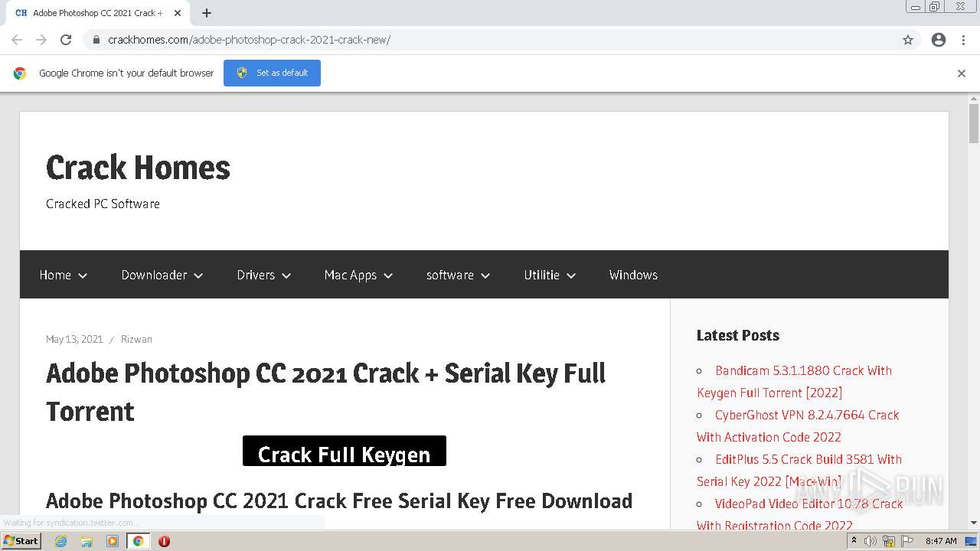Click scrollbar down arrow
The height and width of the screenshot is (551, 980).
[974, 523]
